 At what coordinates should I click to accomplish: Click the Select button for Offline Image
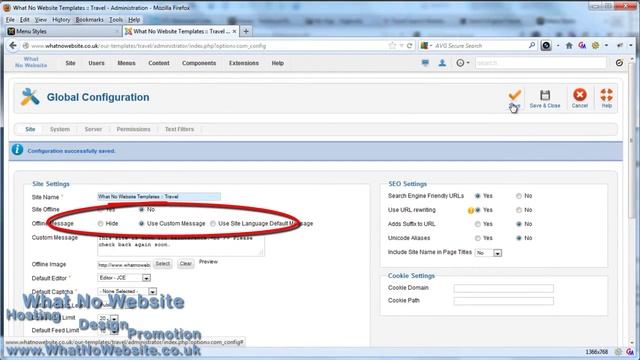pyautogui.click(x=162, y=264)
